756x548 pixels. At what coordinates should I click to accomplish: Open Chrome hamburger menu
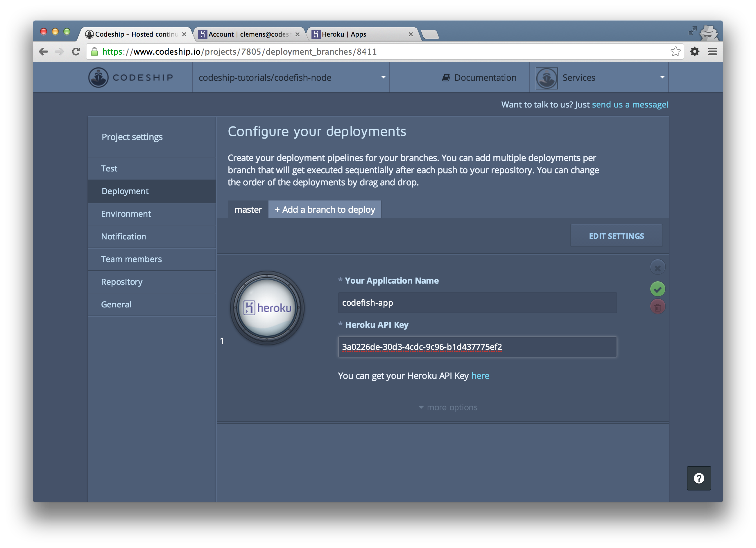712,52
